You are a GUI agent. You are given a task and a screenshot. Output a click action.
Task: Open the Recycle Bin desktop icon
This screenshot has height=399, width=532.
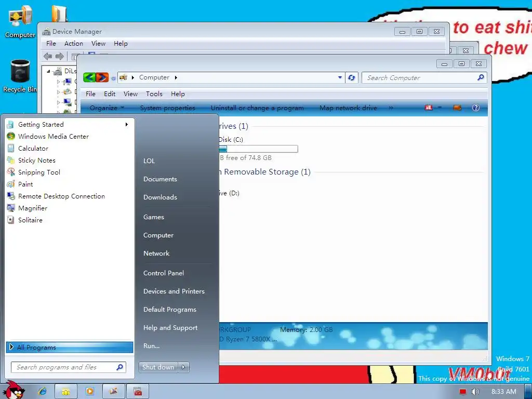pyautogui.click(x=20, y=76)
